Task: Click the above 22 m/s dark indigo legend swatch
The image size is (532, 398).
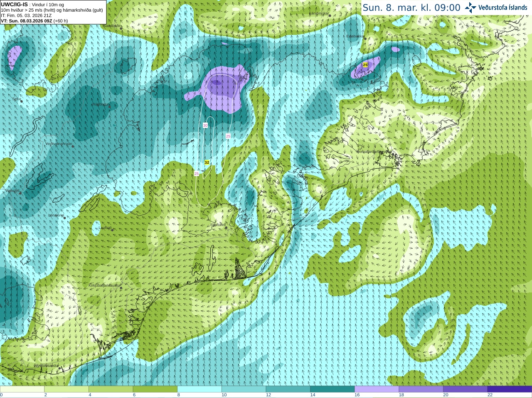Action: click(x=510, y=389)
